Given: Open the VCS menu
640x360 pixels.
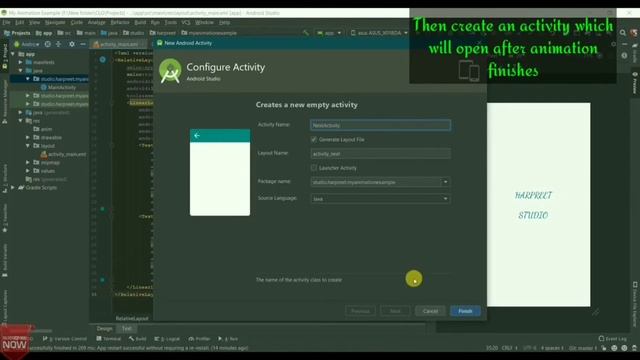Looking at the screenshot, I should click(x=186, y=22).
